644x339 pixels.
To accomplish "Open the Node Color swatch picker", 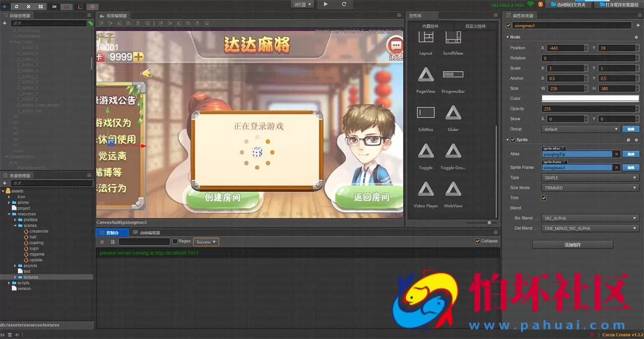I will [x=589, y=98].
